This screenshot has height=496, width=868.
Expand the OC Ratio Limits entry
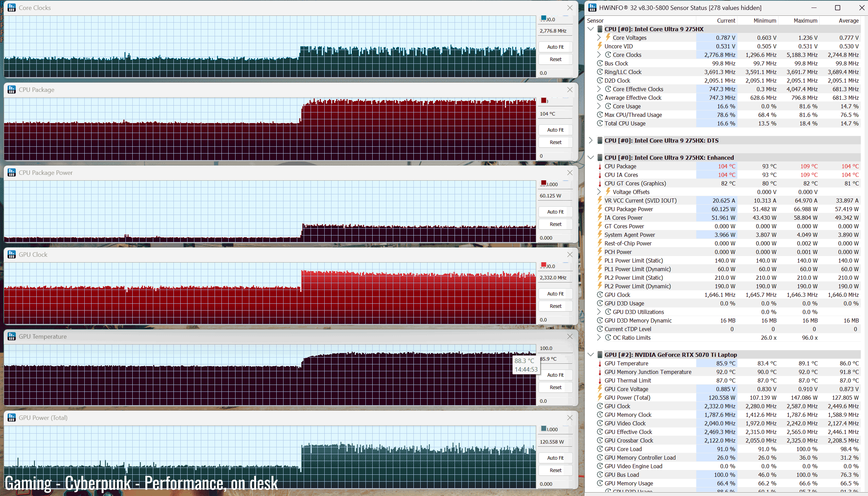coord(599,337)
